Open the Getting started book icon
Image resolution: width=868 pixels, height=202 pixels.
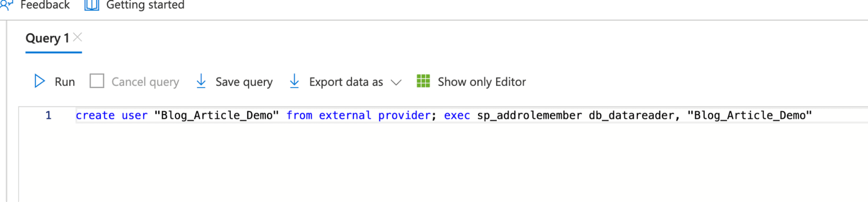pyautogui.click(x=92, y=5)
